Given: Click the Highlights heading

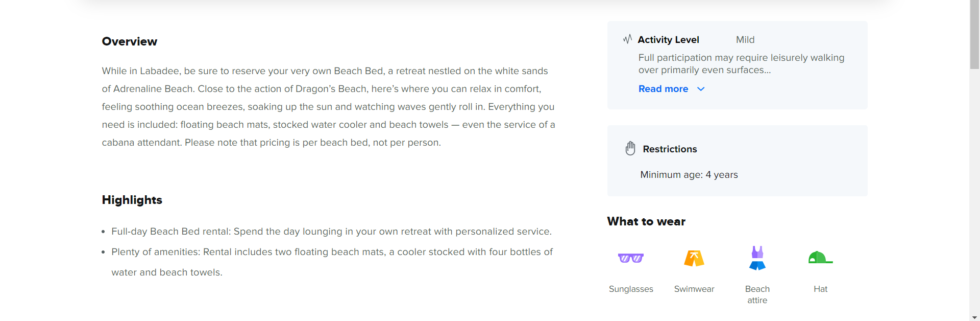Looking at the screenshot, I should pyautogui.click(x=132, y=200).
